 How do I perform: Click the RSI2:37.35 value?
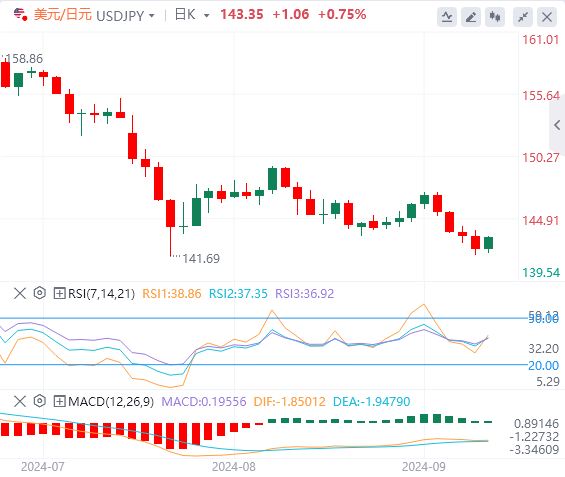click(238, 294)
